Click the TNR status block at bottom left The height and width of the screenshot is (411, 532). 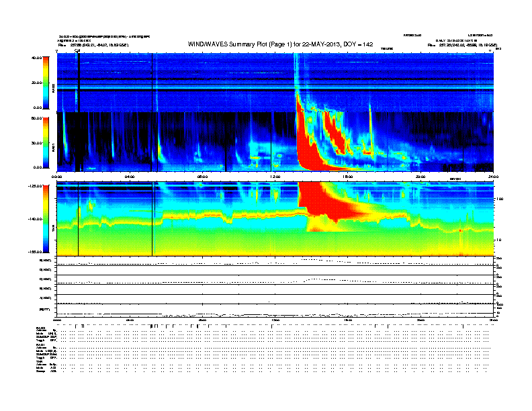[47, 366]
